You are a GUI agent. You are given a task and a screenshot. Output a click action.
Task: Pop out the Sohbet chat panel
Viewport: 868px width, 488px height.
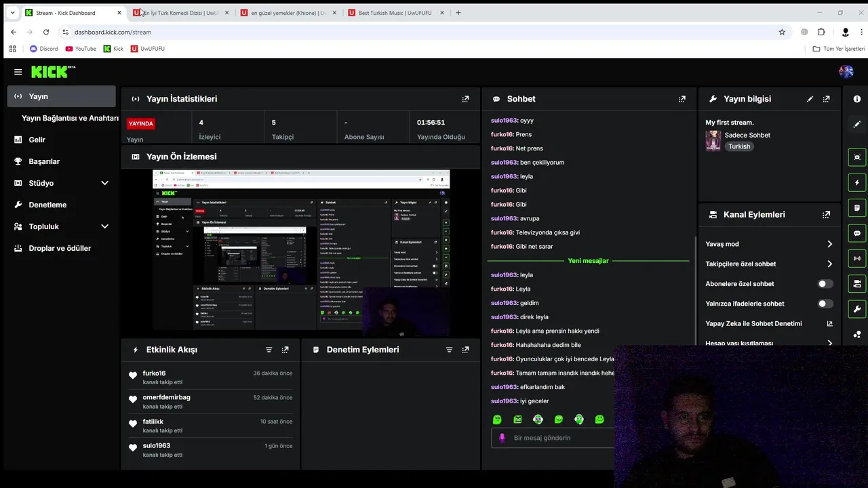click(682, 99)
